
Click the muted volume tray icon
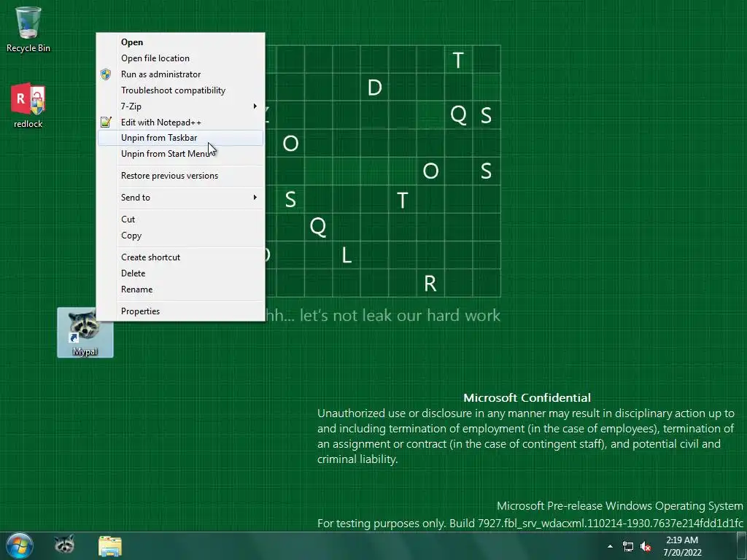click(646, 546)
